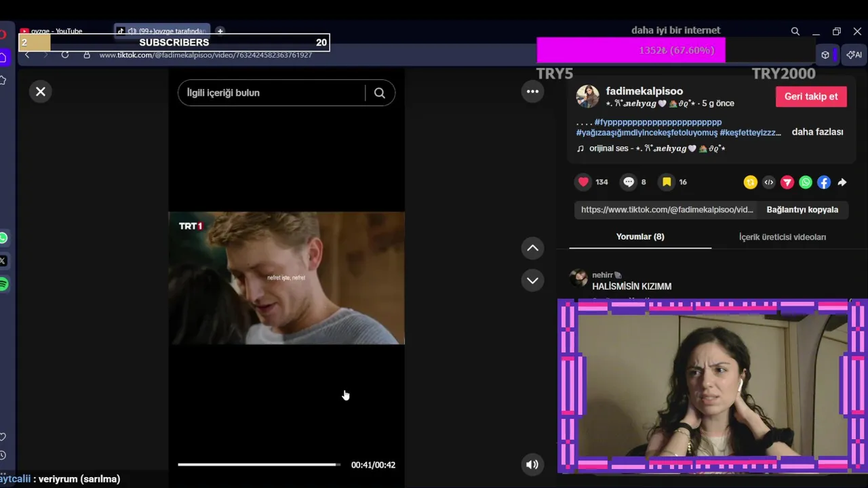
Task: Open commenter nehirr's avatar
Action: point(578,278)
